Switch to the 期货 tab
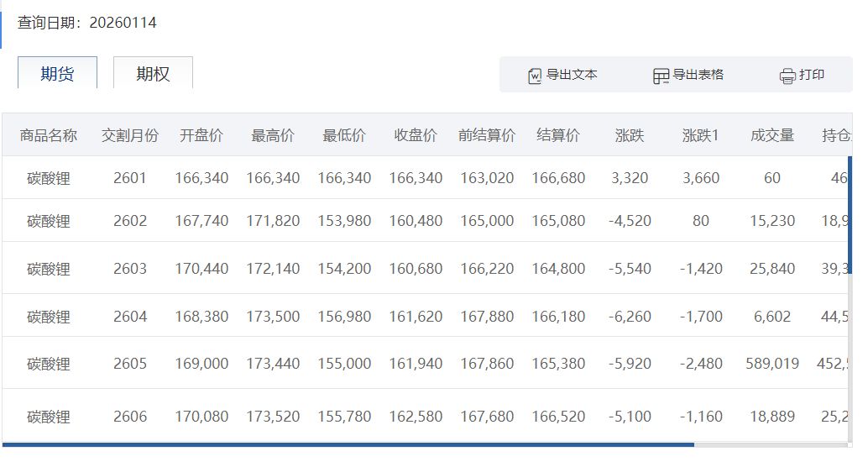This screenshot has width=868, height=467. click(x=57, y=74)
